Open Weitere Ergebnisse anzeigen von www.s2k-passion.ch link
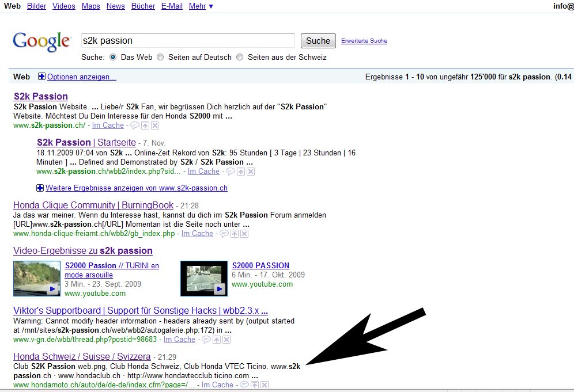The image size is (574, 392). point(137,188)
